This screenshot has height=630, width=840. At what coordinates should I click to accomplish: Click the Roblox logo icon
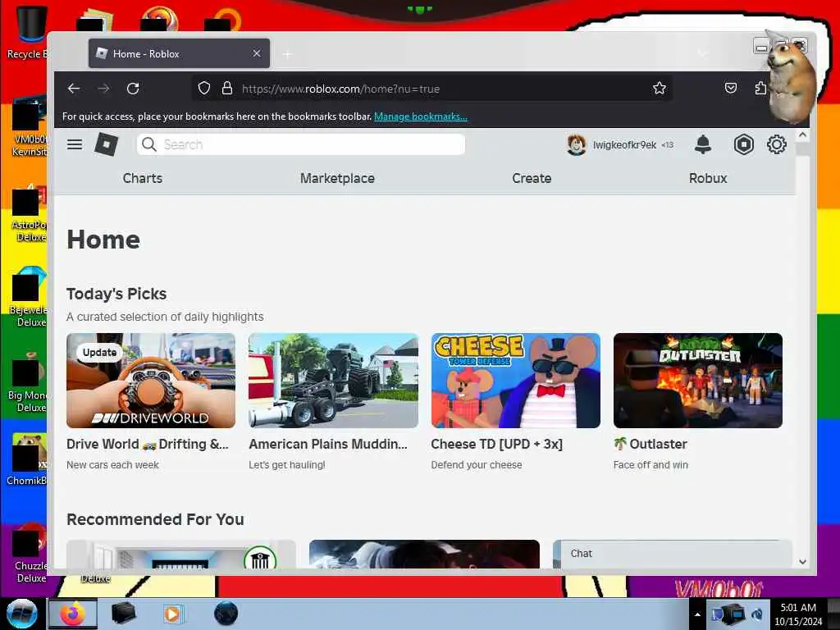106,144
